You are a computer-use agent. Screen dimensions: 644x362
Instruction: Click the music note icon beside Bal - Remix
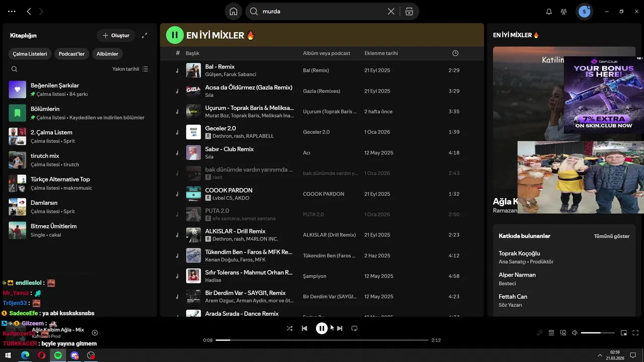click(177, 70)
